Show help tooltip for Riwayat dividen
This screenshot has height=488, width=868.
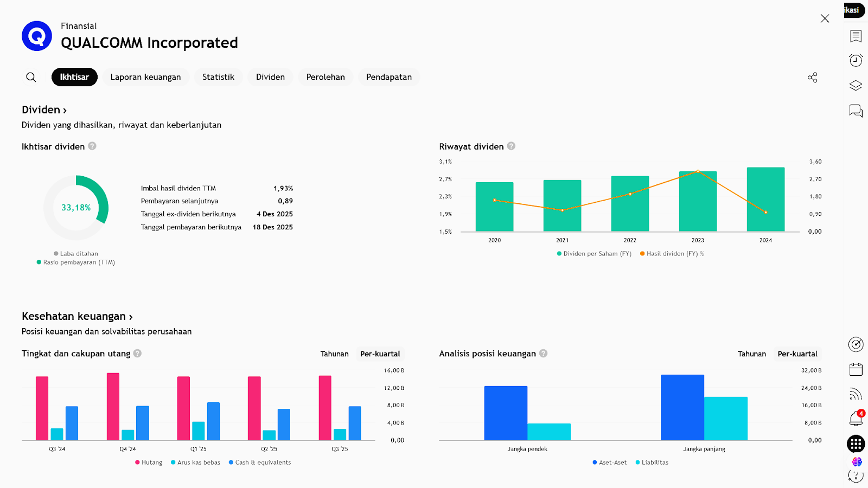511,146
